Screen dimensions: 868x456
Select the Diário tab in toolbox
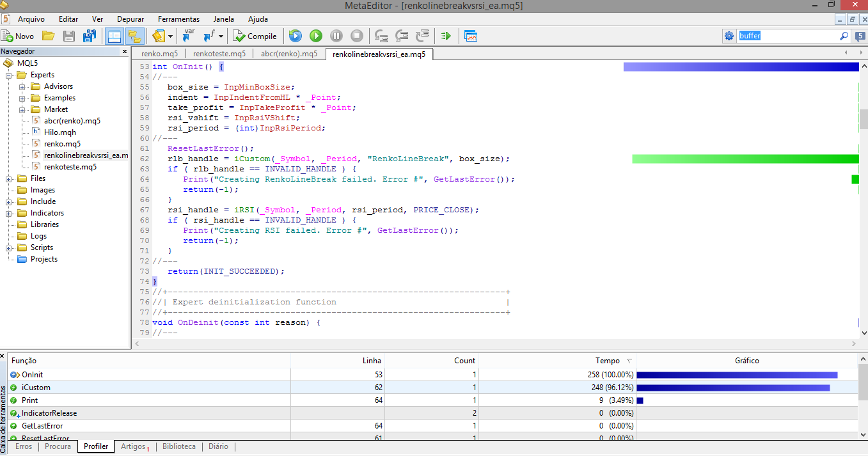(218, 446)
